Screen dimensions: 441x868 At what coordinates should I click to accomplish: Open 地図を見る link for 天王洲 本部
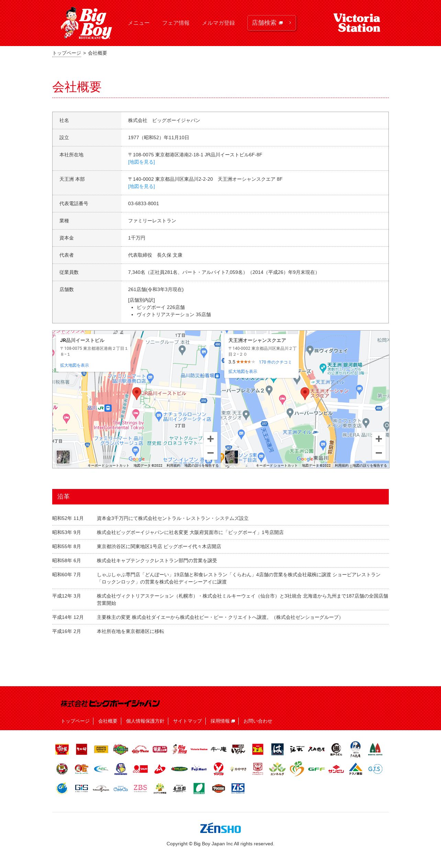tap(142, 187)
